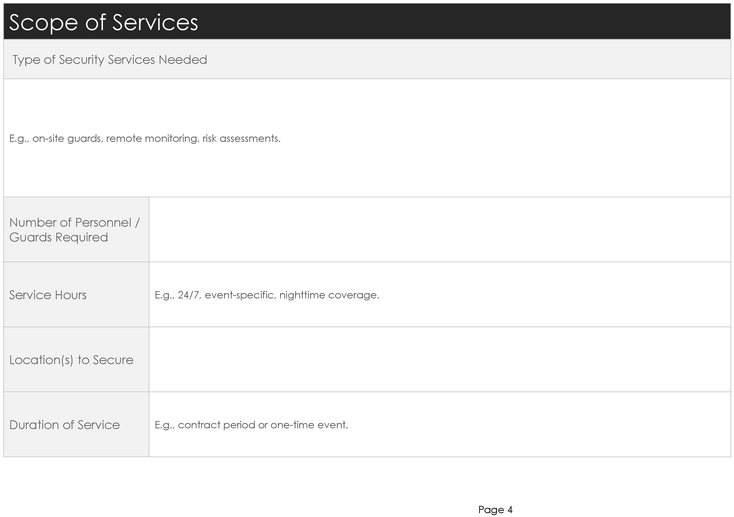The height and width of the screenshot is (517, 734).
Task: Select the Service Hours label cell
Action: 48,295
